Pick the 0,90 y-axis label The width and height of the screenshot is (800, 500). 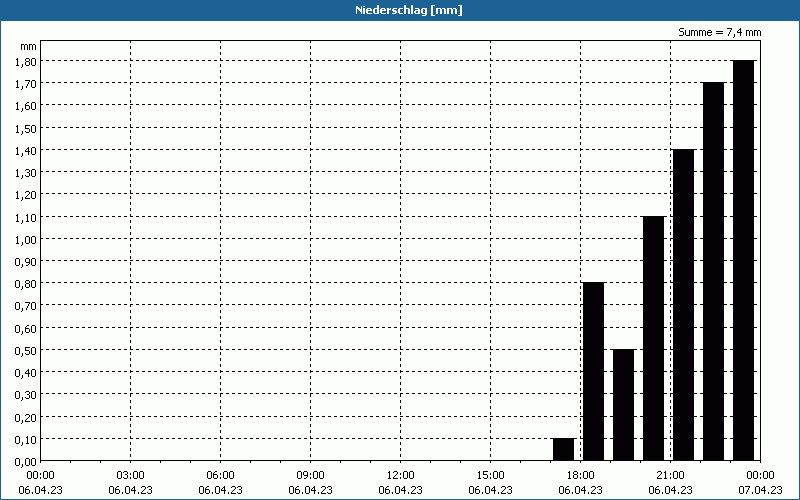26,261
